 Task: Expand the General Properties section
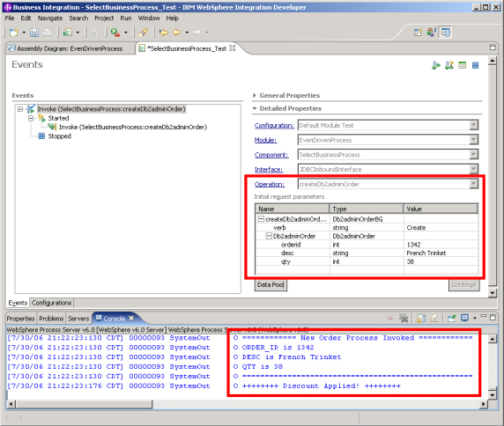tap(255, 95)
